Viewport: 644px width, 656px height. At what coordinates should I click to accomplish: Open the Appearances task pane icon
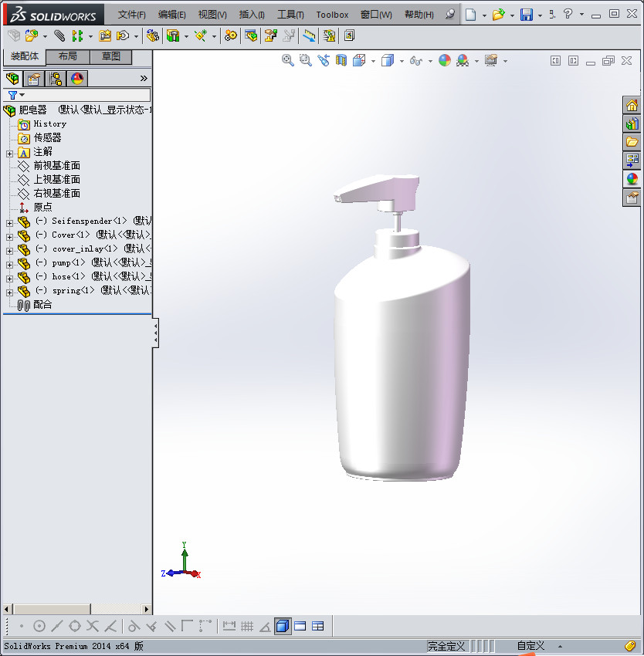(632, 179)
